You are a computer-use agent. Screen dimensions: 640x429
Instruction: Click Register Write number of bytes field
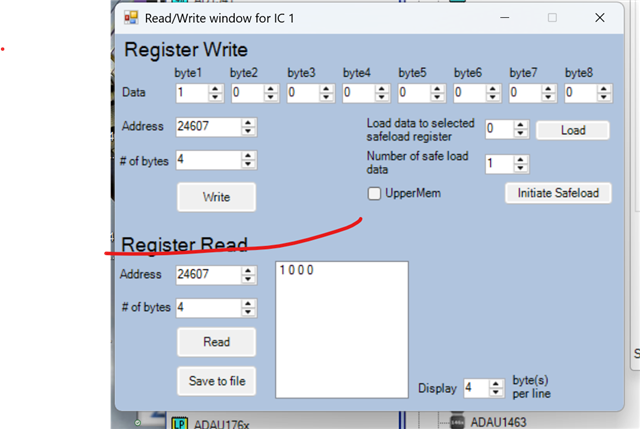[208, 160]
